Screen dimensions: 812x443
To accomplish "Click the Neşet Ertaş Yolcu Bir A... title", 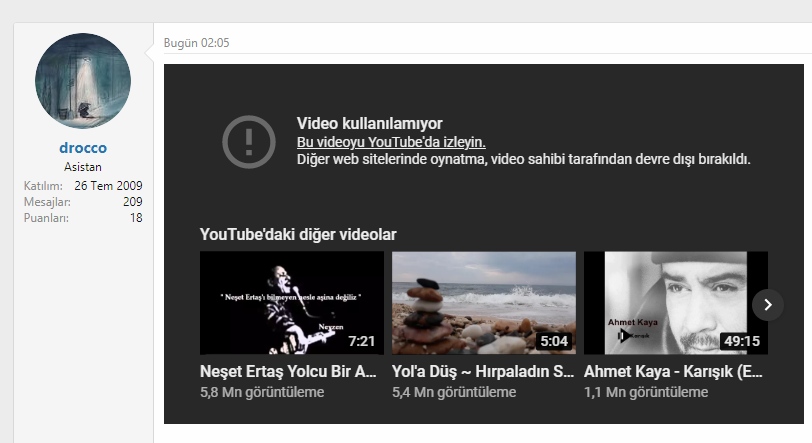I will pos(288,371).
